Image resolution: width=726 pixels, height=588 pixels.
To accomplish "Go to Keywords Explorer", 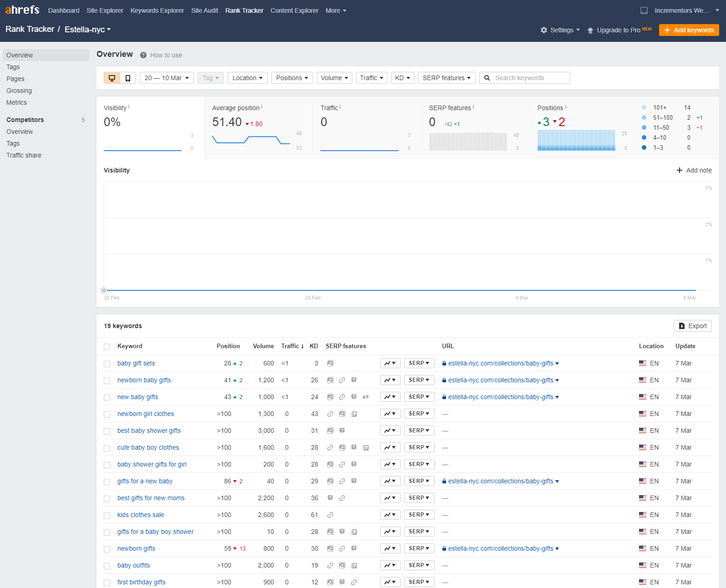I will [x=157, y=10].
